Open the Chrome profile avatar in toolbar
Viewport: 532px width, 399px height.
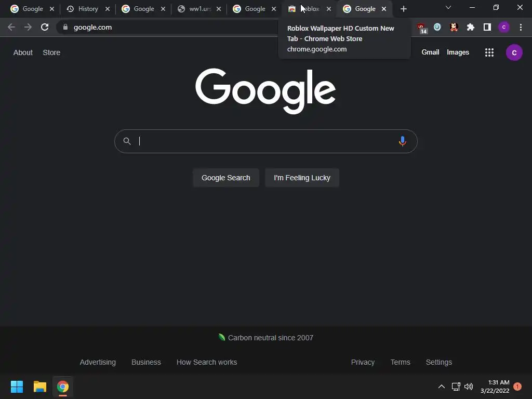[504, 27]
